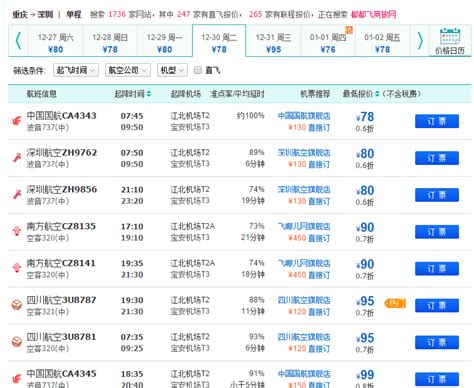The image size is (474, 388).
Task: Book flight CZ8141 using 订票 button
Action: click(x=437, y=269)
